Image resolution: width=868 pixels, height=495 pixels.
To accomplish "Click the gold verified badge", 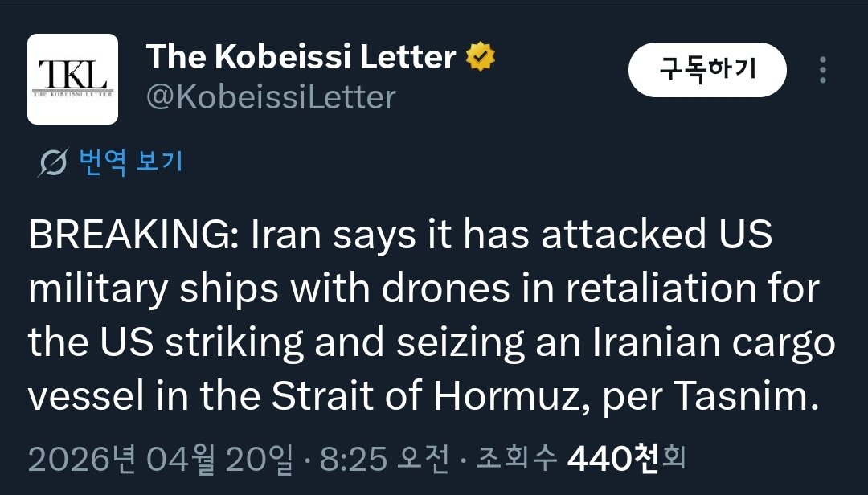I will [481, 57].
